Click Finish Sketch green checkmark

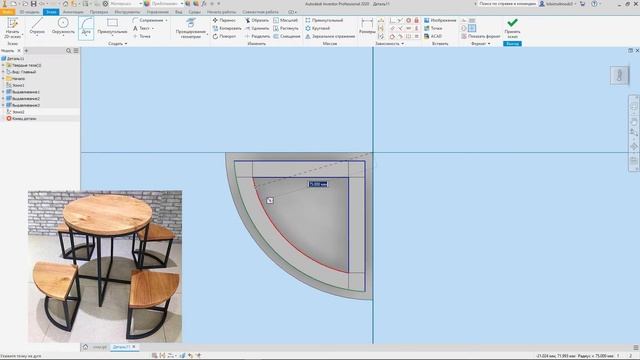512,23
